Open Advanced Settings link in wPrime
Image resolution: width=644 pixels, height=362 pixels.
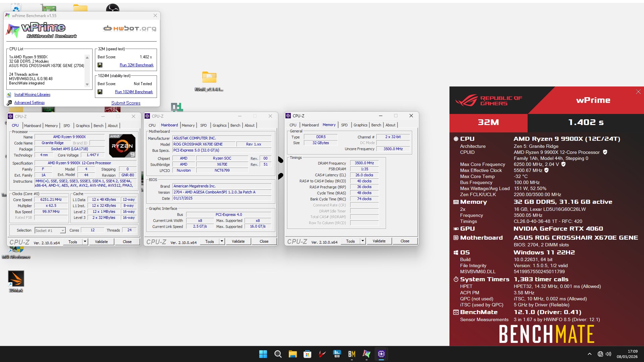coord(30,103)
